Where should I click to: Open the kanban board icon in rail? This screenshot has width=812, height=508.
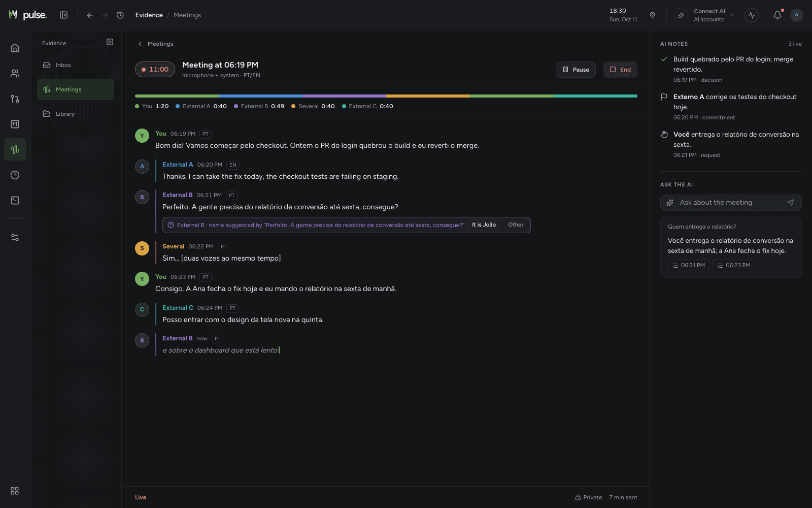coord(15,124)
